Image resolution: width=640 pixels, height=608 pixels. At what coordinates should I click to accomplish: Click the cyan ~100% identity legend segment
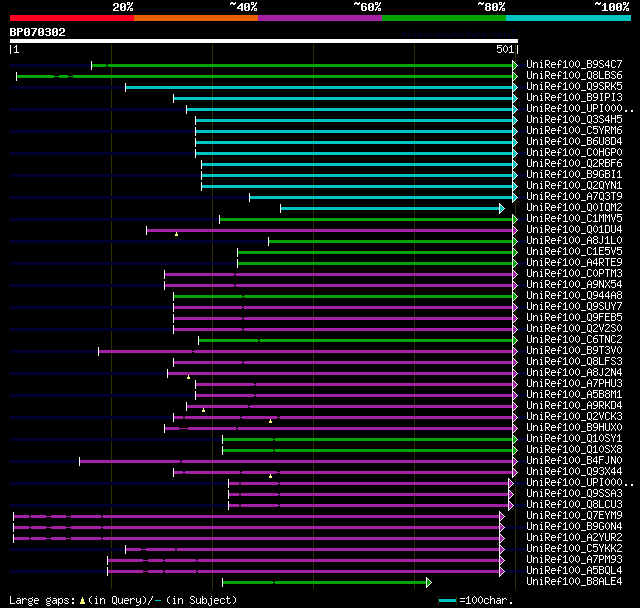pyautogui.click(x=569, y=18)
